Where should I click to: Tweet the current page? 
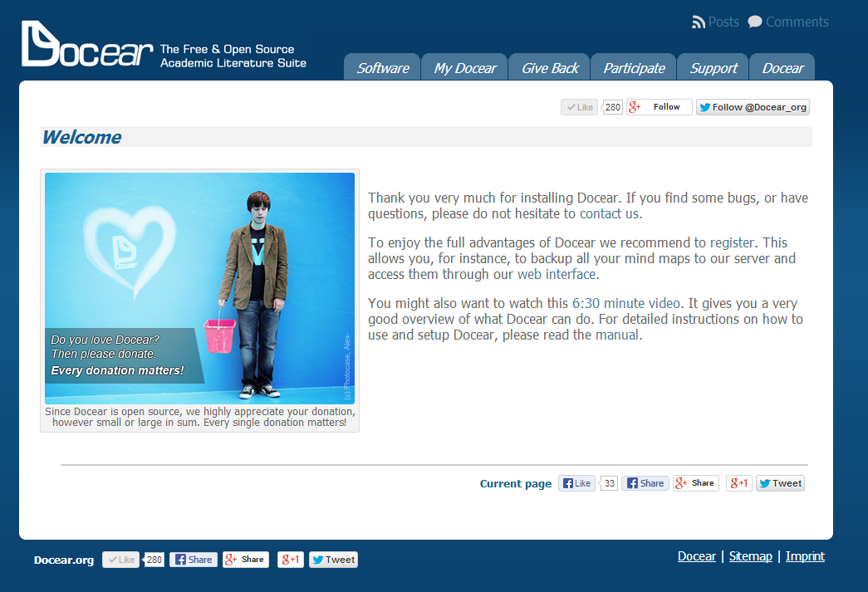(780, 483)
